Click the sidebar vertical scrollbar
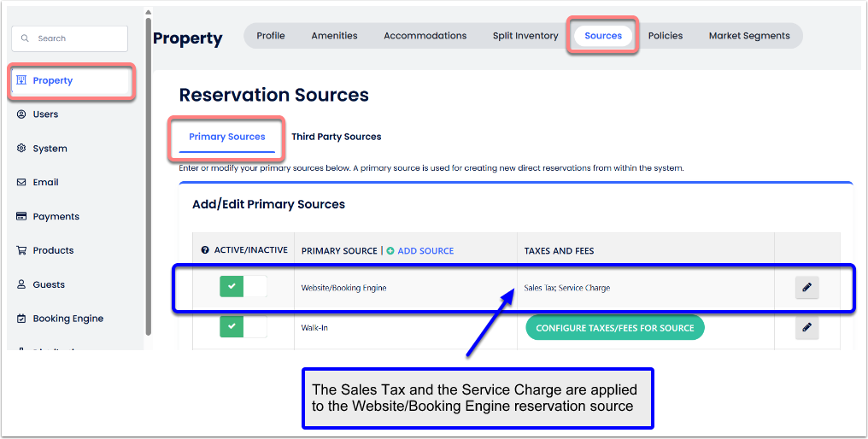 [149, 171]
